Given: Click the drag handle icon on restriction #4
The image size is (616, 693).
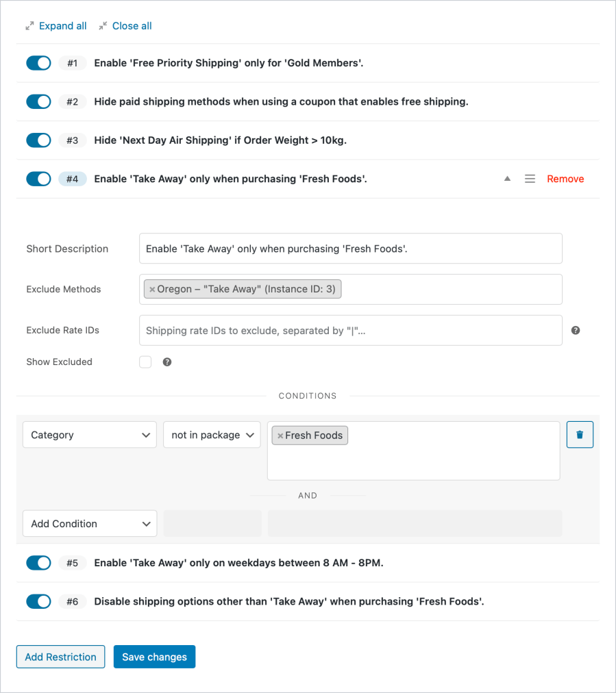Looking at the screenshot, I should pyautogui.click(x=530, y=178).
